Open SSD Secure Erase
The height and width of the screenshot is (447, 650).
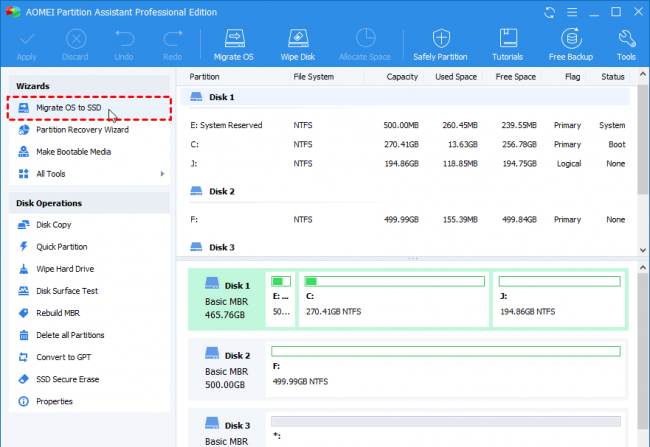tap(89, 379)
